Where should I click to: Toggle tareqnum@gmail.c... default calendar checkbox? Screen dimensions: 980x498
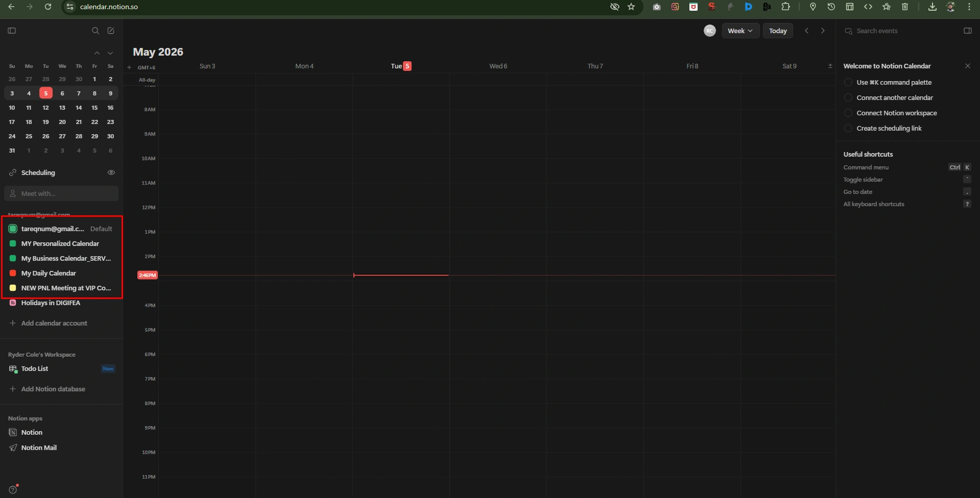(13, 229)
